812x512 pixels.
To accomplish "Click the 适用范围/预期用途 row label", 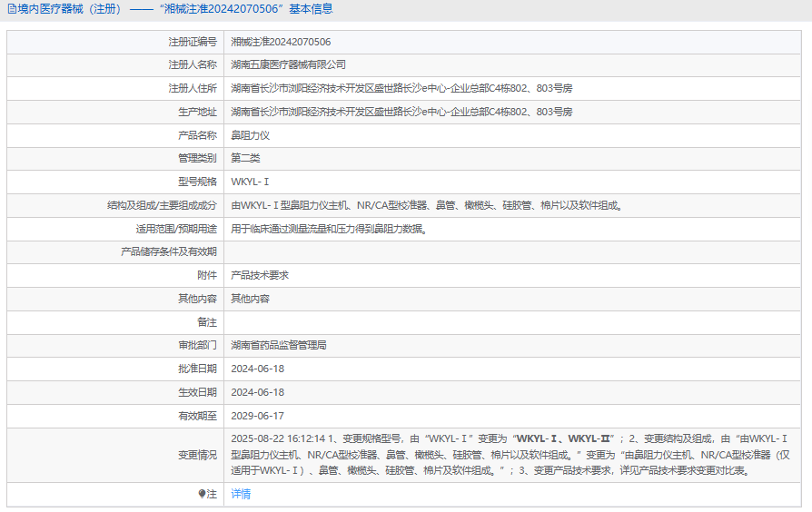I will (x=176, y=229).
